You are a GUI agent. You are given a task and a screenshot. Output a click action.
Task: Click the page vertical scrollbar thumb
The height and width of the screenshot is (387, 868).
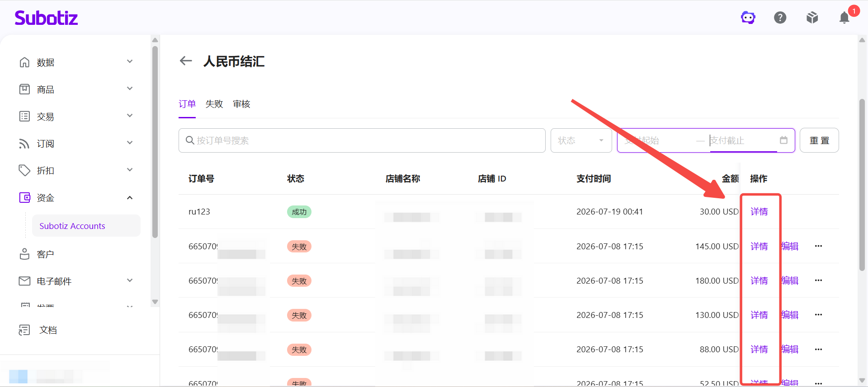862,184
